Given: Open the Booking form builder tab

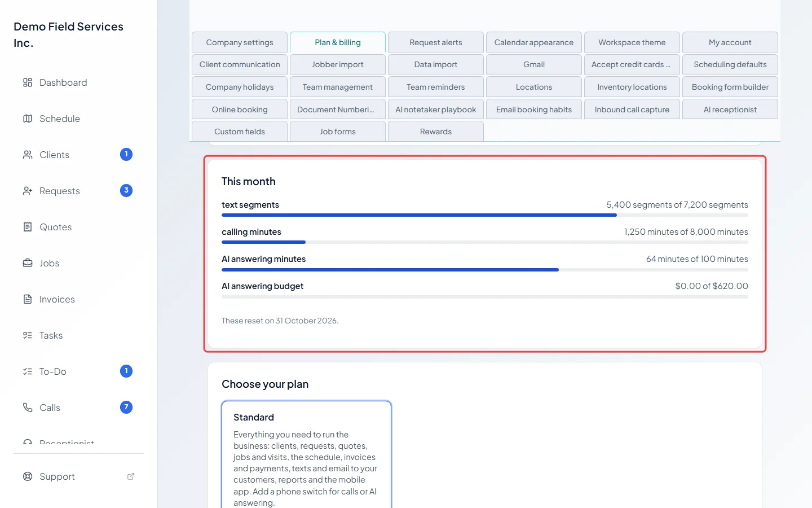Looking at the screenshot, I should (730, 87).
